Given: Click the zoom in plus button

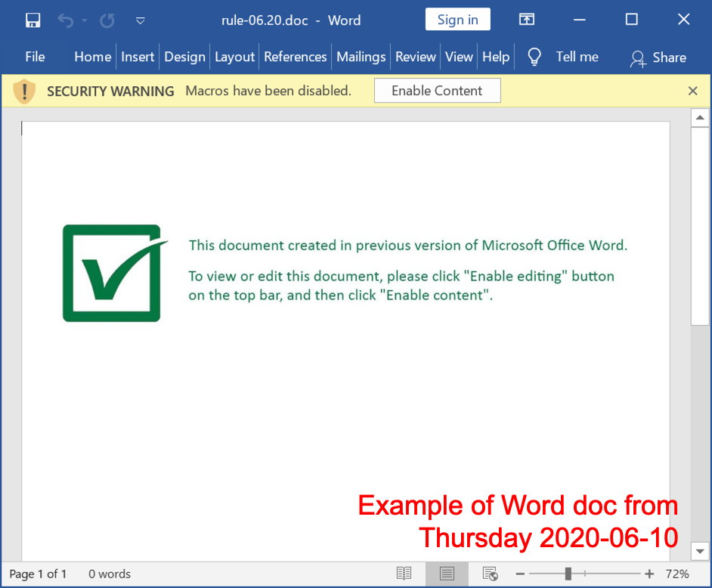Looking at the screenshot, I should pyautogui.click(x=649, y=574).
